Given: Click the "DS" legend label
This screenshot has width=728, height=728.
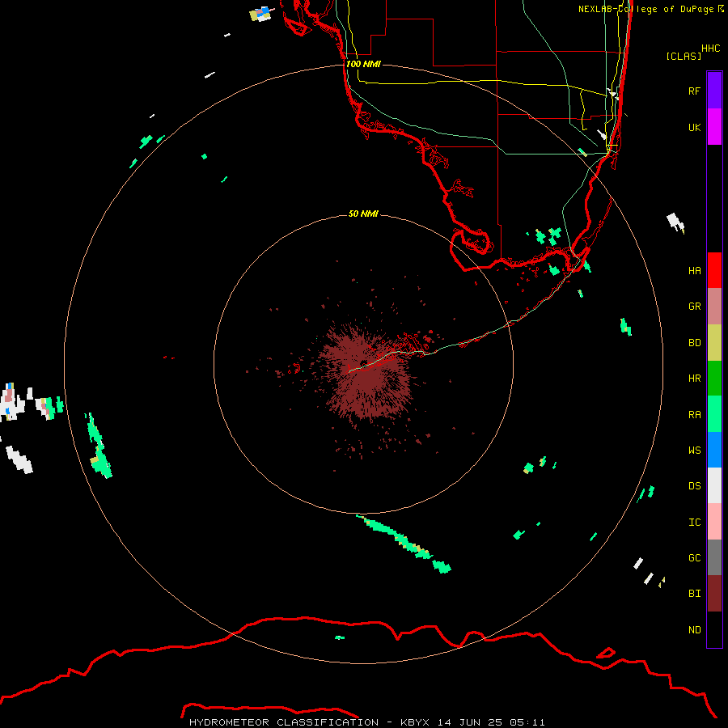Looking at the screenshot, I should click(x=694, y=486).
